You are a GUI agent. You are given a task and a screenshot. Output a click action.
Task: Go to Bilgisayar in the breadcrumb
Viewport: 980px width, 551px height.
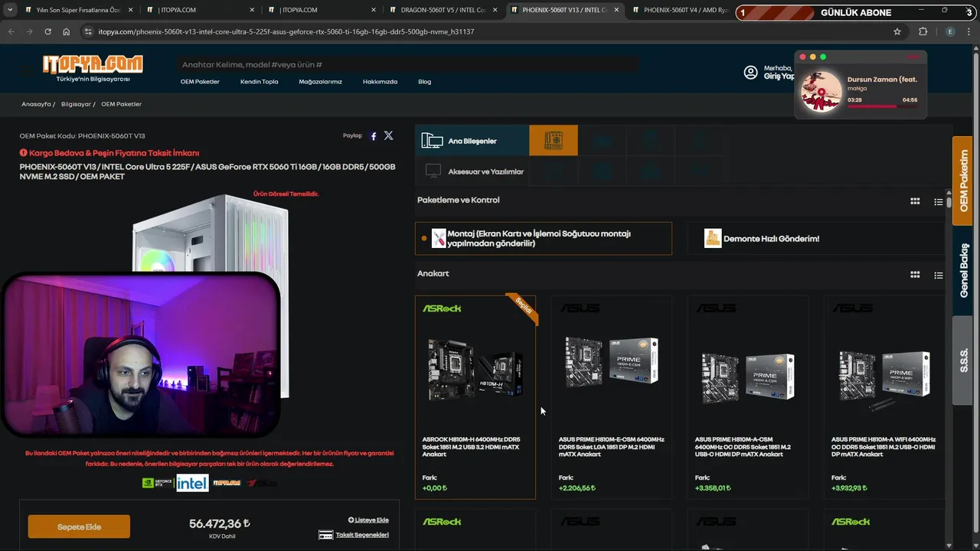(x=76, y=104)
